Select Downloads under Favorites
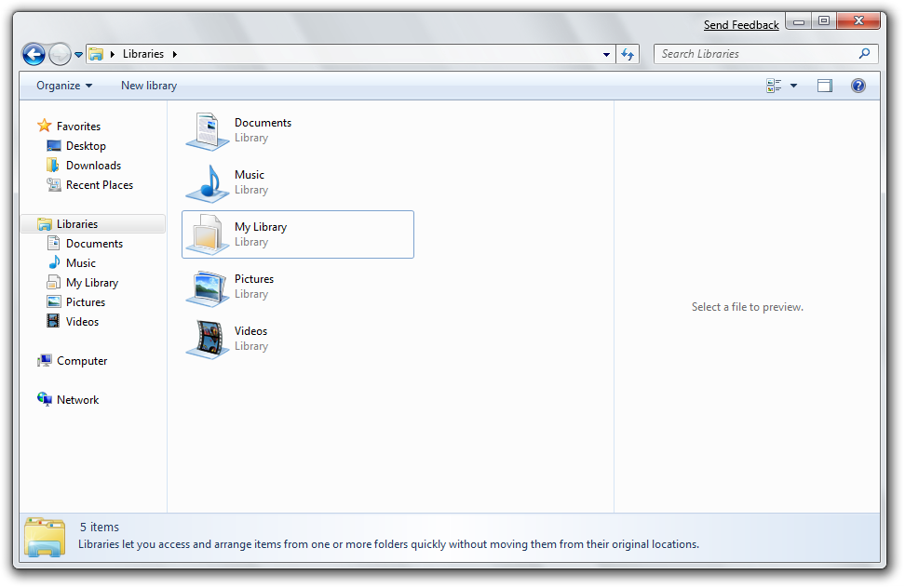905x588 pixels. click(93, 166)
